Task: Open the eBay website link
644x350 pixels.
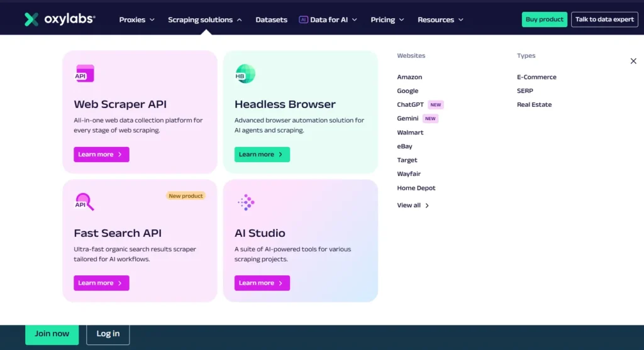Action: [404, 146]
